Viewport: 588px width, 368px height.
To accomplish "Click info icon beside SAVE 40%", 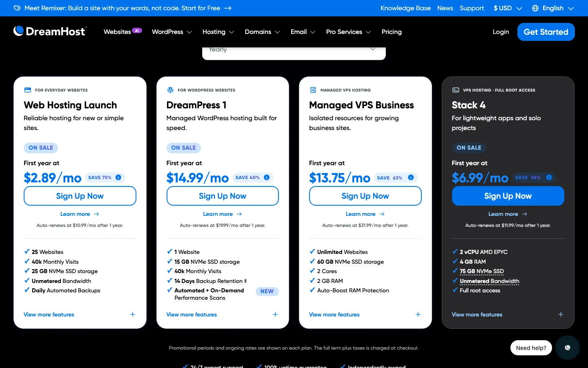I will 267,177.
